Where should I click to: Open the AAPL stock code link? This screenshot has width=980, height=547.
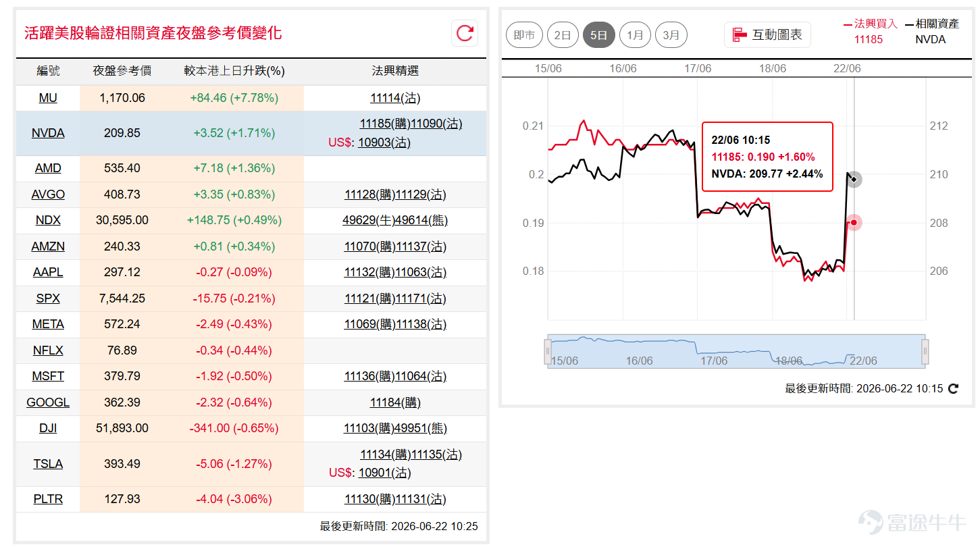coord(48,272)
